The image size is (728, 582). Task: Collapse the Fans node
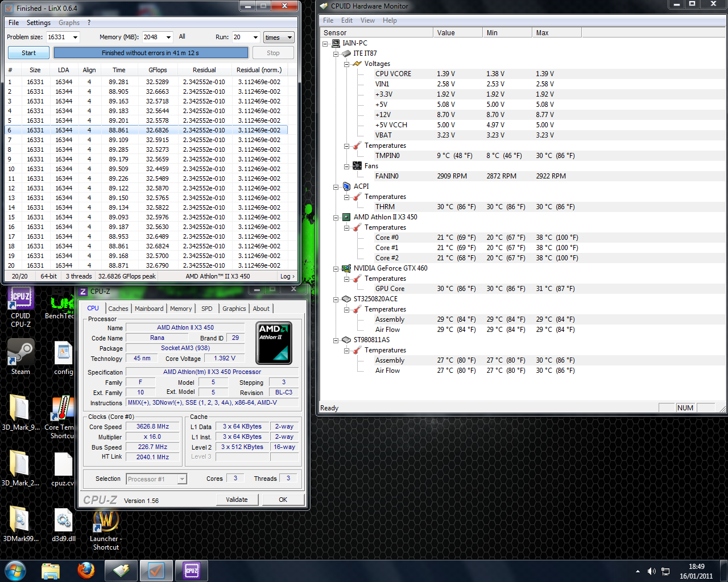click(x=346, y=166)
